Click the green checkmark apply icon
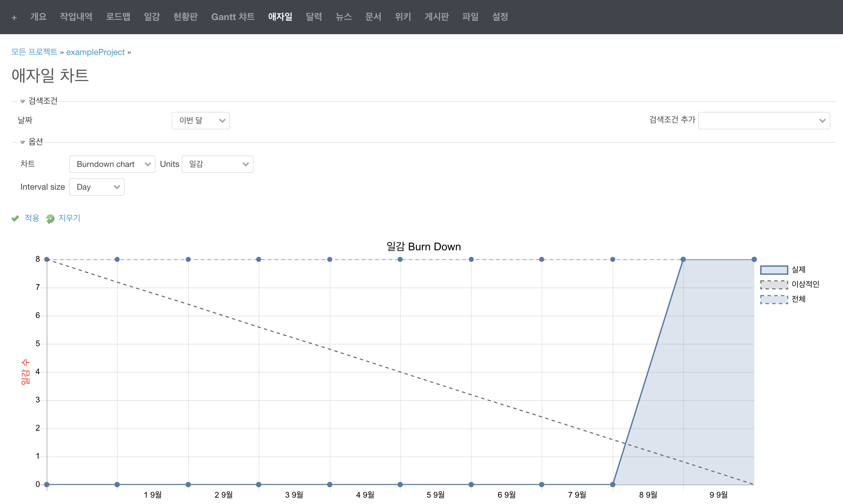The height and width of the screenshot is (504, 843). coord(15,218)
